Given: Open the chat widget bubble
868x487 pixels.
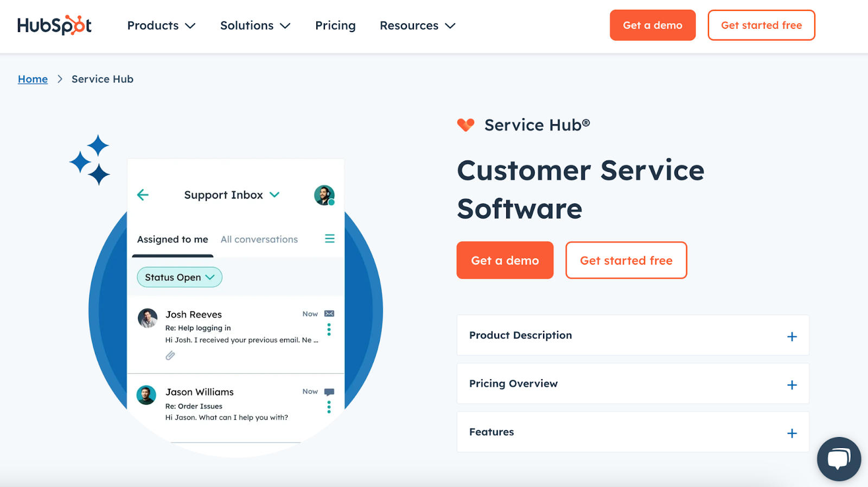Looking at the screenshot, I should [839, 459].
